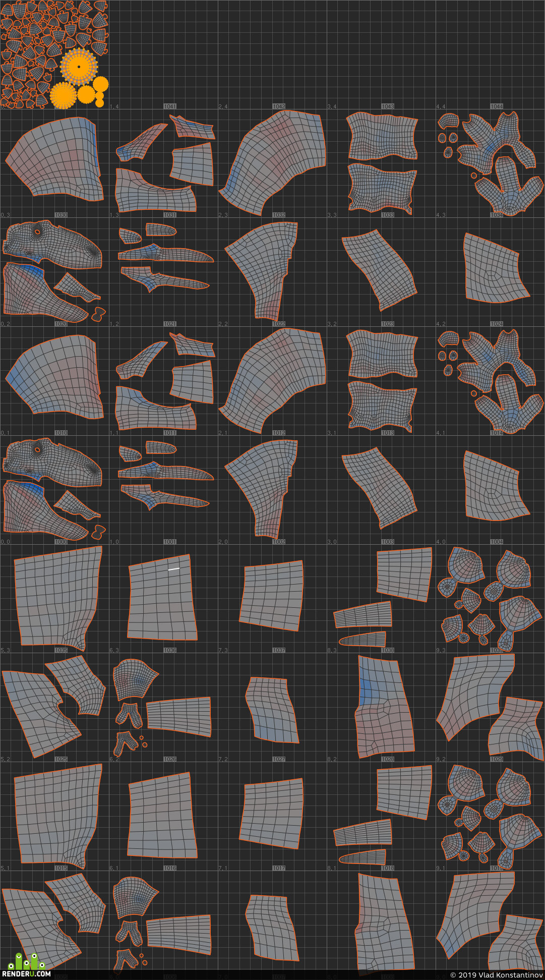545x980 pixels.
Task: Click the white line mark in tile 1036
Action: pos(173,569)
